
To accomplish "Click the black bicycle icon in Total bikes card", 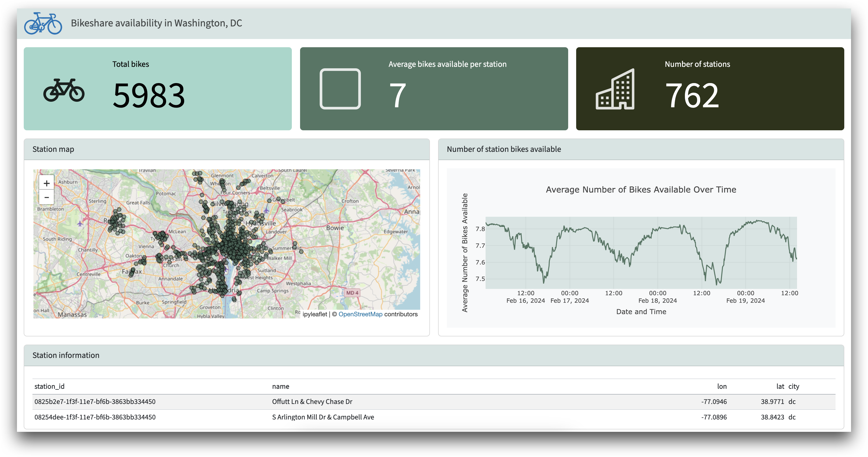I will [64, 90].
